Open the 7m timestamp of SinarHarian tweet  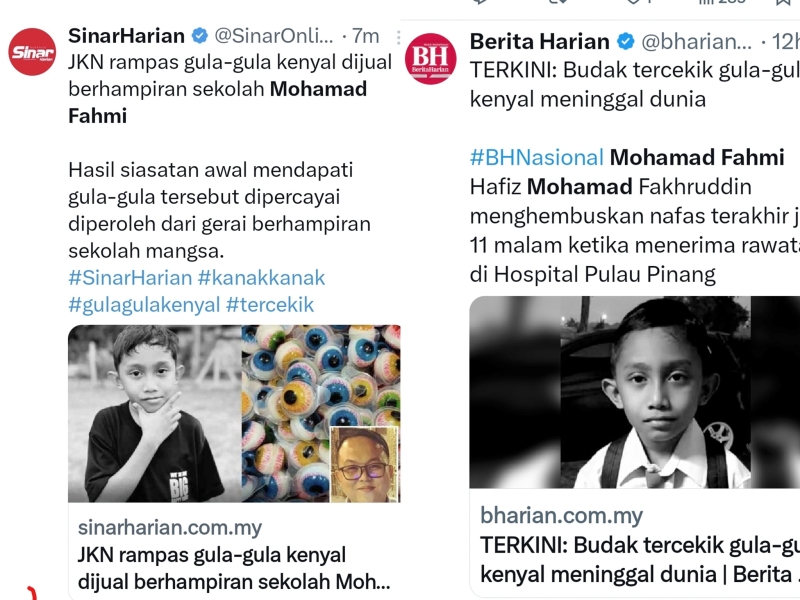click(365, 36)
